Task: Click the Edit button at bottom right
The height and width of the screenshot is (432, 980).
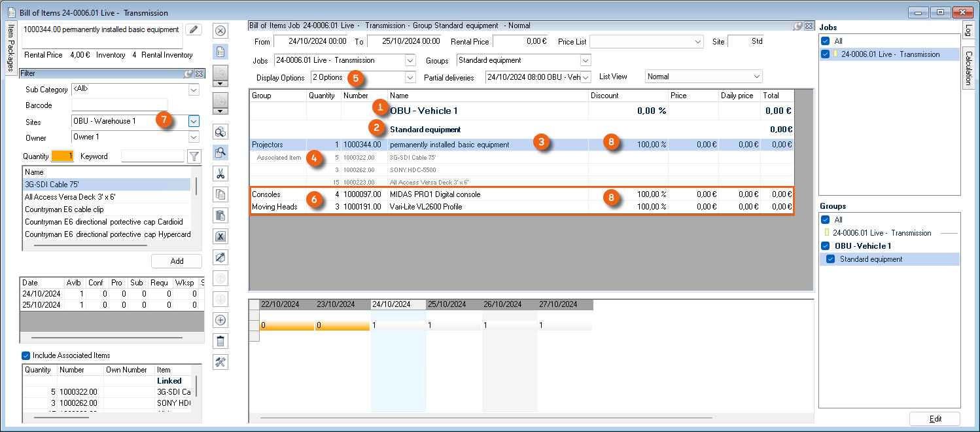Action: coord(934,419)
